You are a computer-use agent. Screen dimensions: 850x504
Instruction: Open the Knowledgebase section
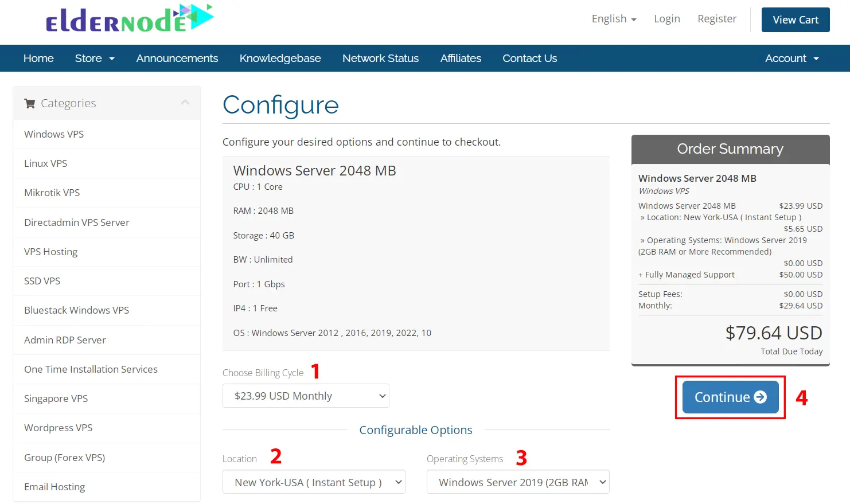(x=280, y=58)
